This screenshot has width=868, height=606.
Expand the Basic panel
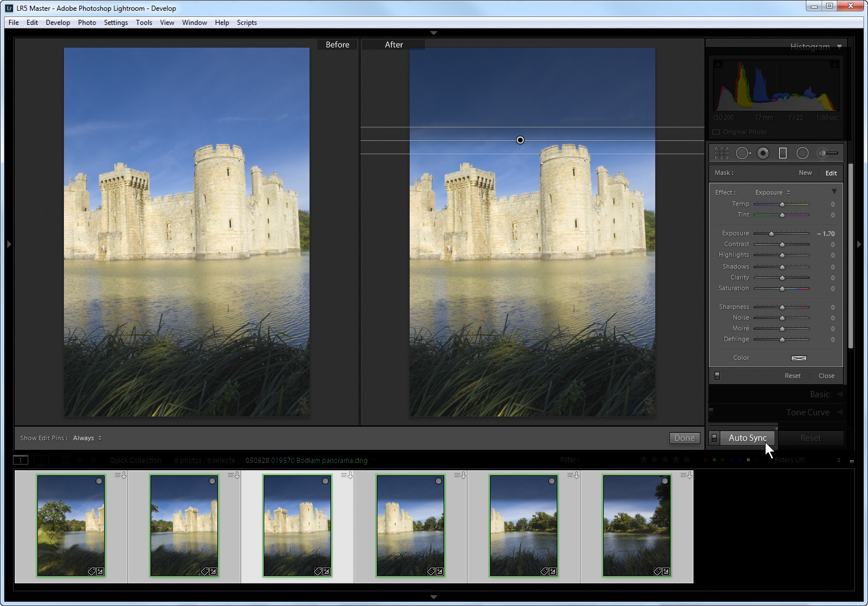click(x=819, y=394)
